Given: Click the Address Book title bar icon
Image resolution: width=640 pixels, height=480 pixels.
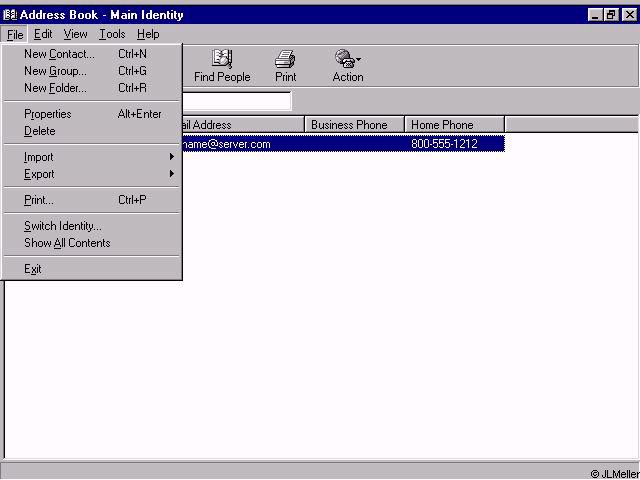Looking at the screenshot, I should [x=10, y=15].
